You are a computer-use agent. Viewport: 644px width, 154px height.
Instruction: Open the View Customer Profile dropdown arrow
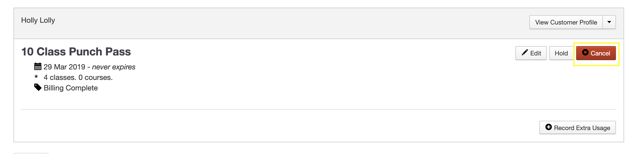[x=609, y=22]
